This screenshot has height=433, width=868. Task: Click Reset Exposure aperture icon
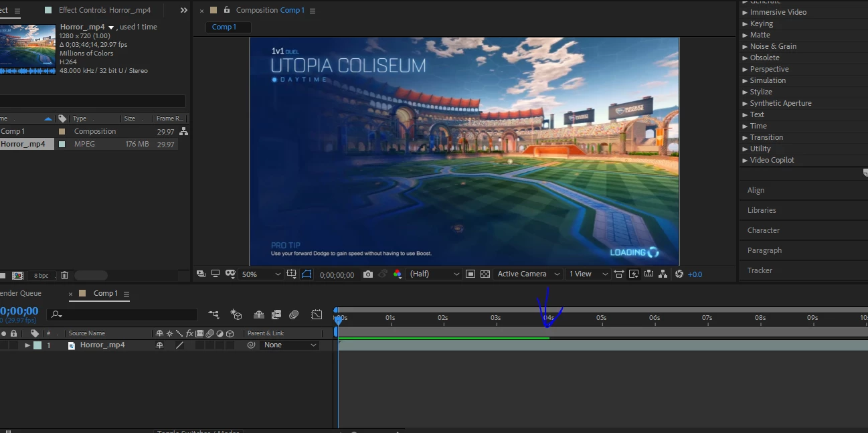pyautogui.click(x=679, y=274)
